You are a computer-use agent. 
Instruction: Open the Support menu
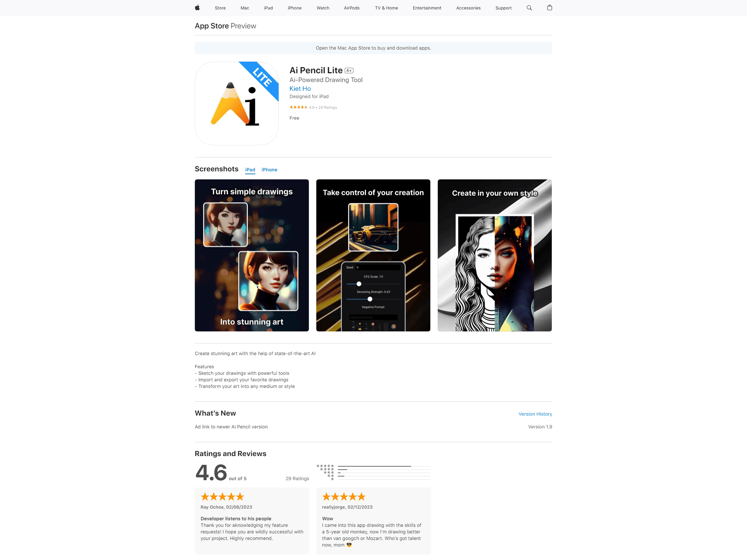point(504,8)
